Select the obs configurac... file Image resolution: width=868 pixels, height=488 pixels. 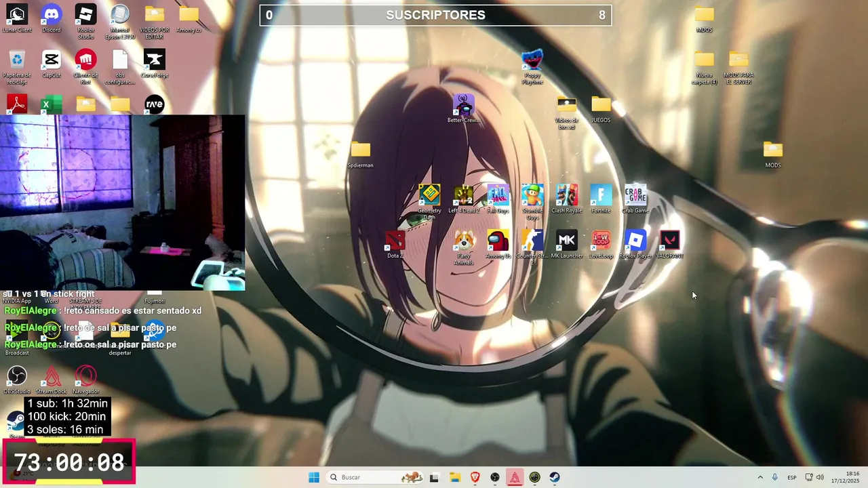tap(120, 66)
